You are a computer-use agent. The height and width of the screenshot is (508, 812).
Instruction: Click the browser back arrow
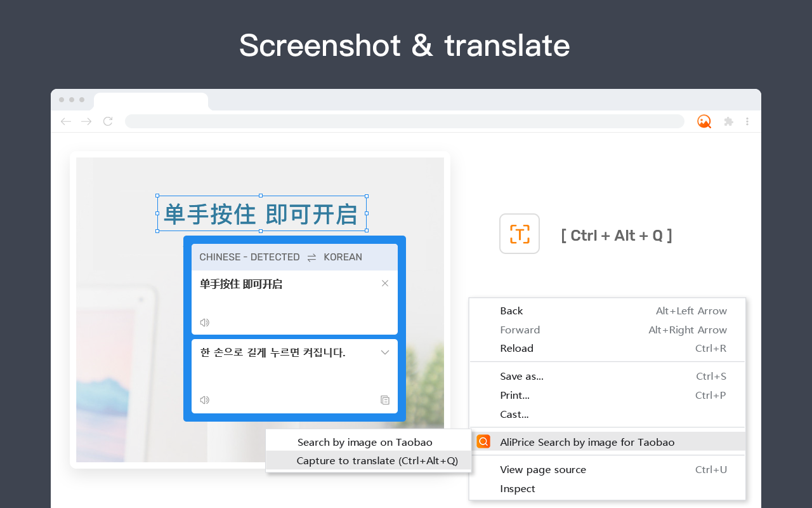click(x=65, y=121)
